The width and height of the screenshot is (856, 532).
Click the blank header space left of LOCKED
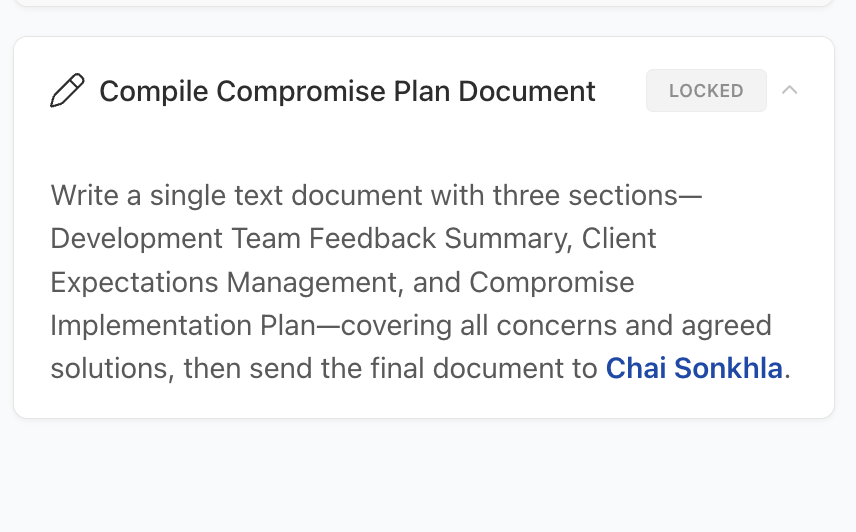pos(620,91)
